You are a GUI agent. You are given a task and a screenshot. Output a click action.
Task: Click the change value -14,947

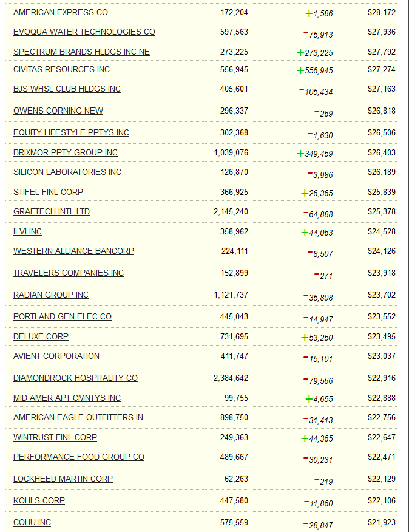318,319
